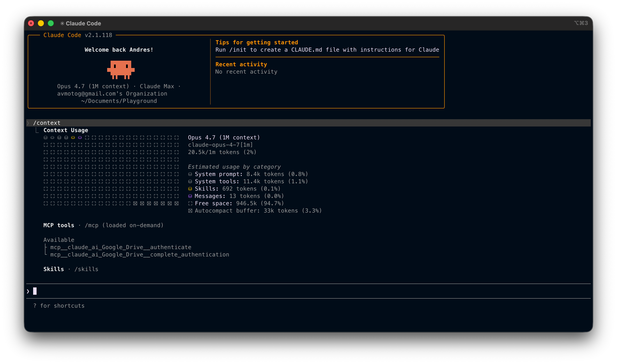Screen dimensions: 617x364
Task: Click the /skills command text
Action: (x=86, y=269)
